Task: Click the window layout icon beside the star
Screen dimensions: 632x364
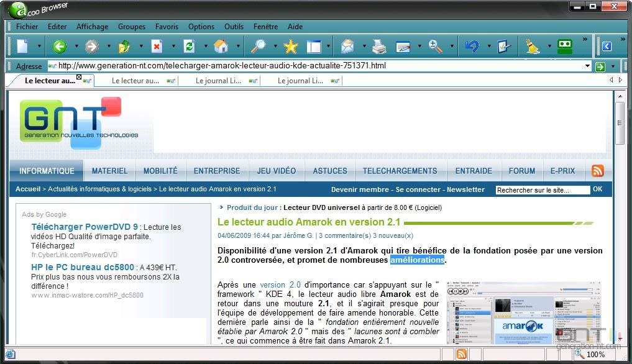Action: tap(314, 47)
